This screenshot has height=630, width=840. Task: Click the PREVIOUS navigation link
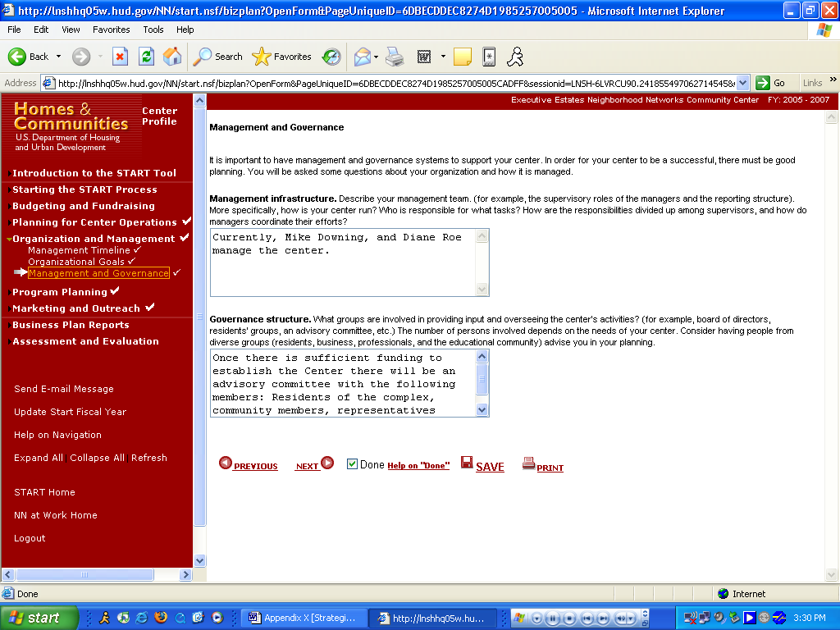(249, 464)
